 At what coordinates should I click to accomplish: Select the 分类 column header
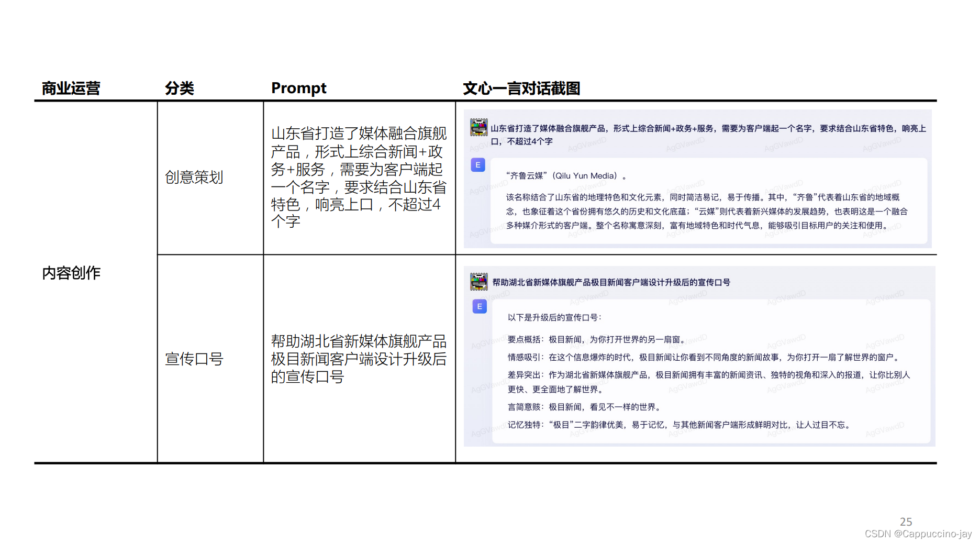[x=180, y=88]
